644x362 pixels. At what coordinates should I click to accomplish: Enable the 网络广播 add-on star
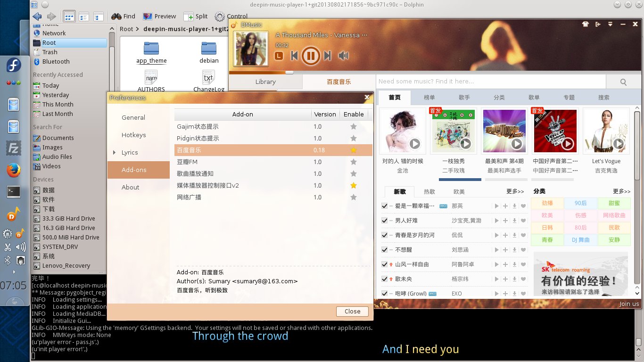click(x=354, y=197)
